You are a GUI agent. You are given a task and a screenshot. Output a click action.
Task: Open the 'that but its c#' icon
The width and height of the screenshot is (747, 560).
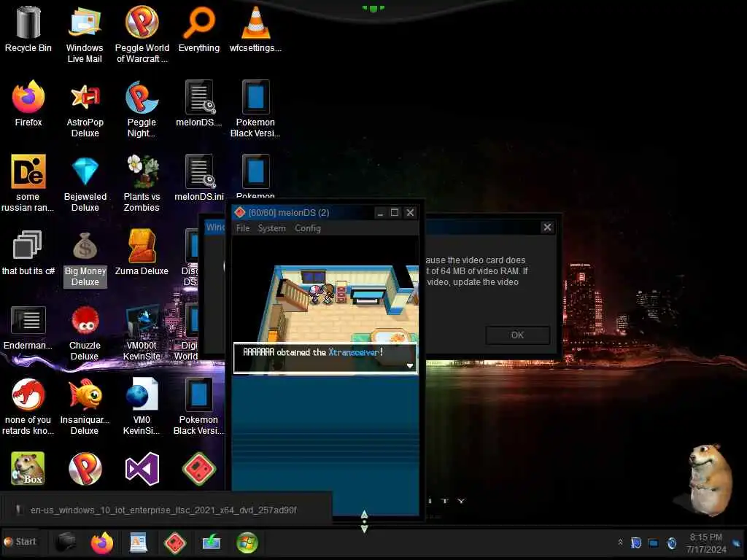tap(28, 252)
